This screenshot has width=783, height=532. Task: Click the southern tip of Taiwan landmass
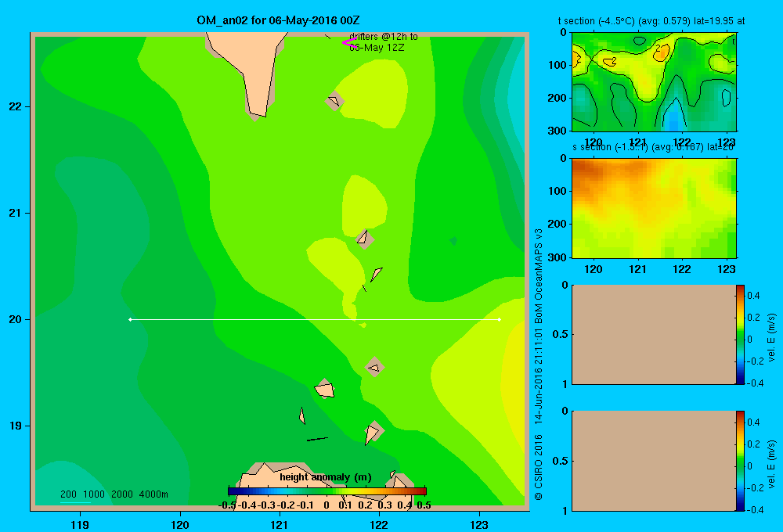(x=257, y=115)
